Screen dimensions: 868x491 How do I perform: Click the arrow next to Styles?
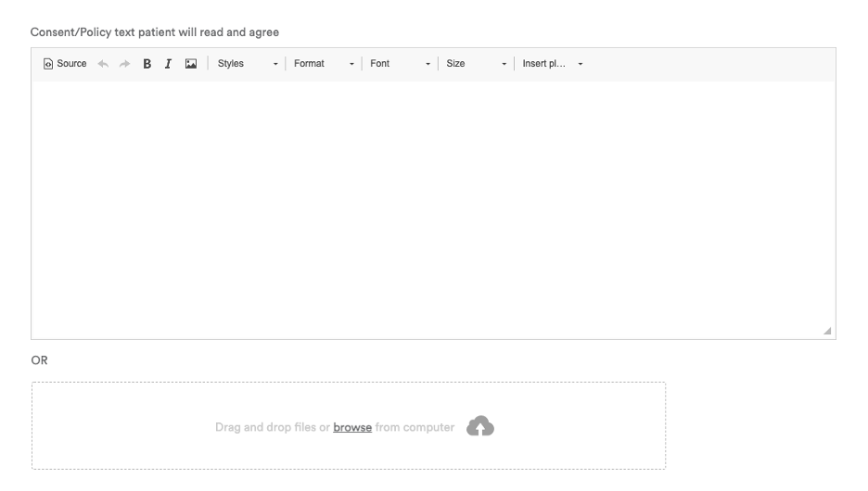(x=275, y=65)
